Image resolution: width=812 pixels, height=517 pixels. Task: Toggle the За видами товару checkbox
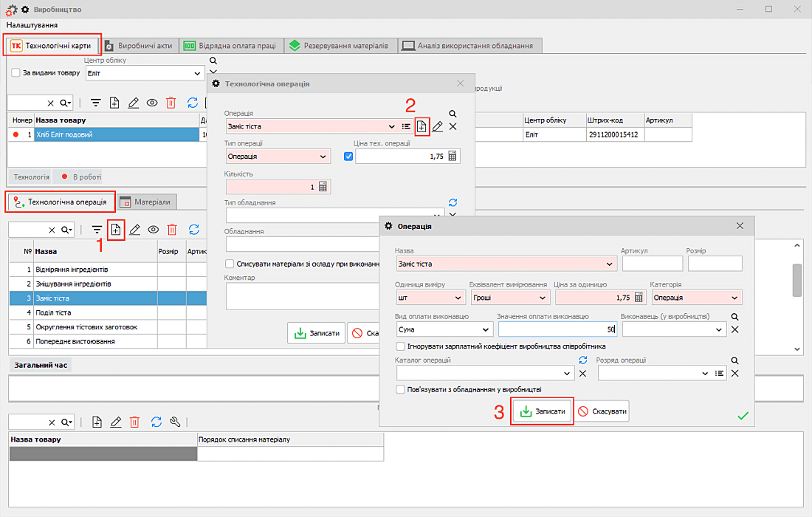(16, 73)
